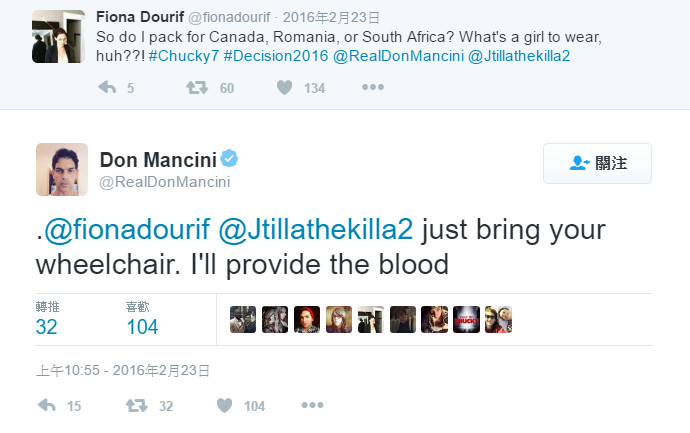The height and width of the screenshot is (433, 690).
Task: Open more options on Don Mancini's tweet
Action: pyautogui.click(x=312, y=405)
